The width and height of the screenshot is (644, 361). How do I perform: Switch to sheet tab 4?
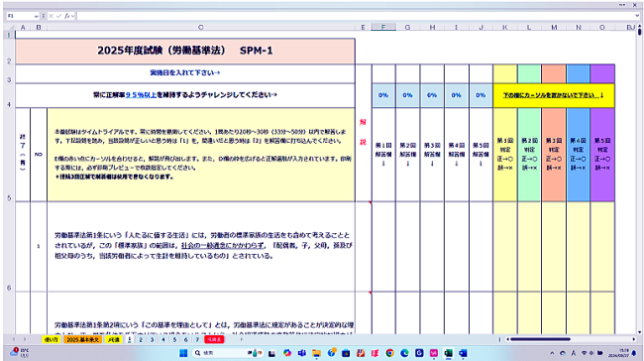[163, 339]
